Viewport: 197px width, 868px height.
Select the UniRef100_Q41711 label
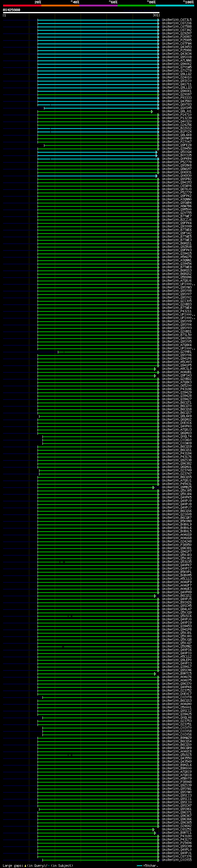click(x=177, y=84)
